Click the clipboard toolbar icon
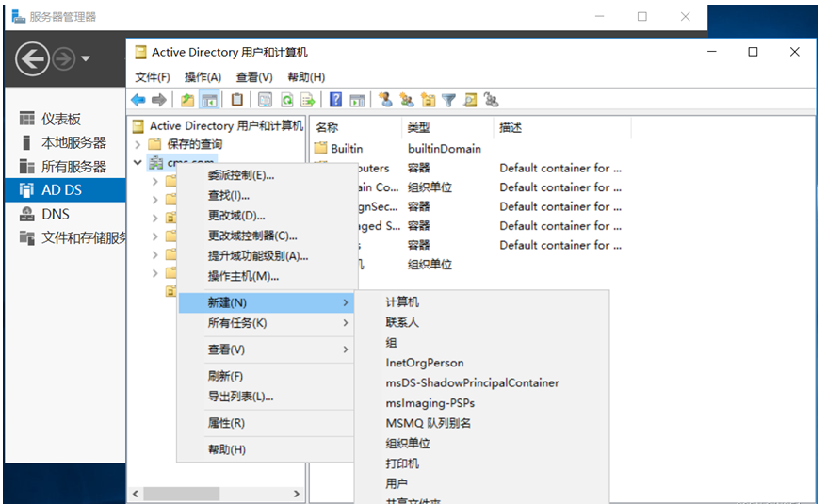This screenshot has height=504, width=827. click(x=237, y=100)
